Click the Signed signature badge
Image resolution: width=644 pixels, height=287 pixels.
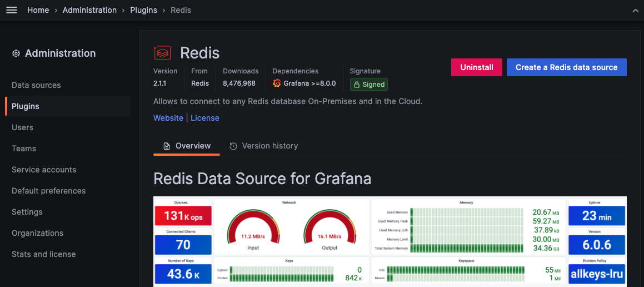[369, 85]
